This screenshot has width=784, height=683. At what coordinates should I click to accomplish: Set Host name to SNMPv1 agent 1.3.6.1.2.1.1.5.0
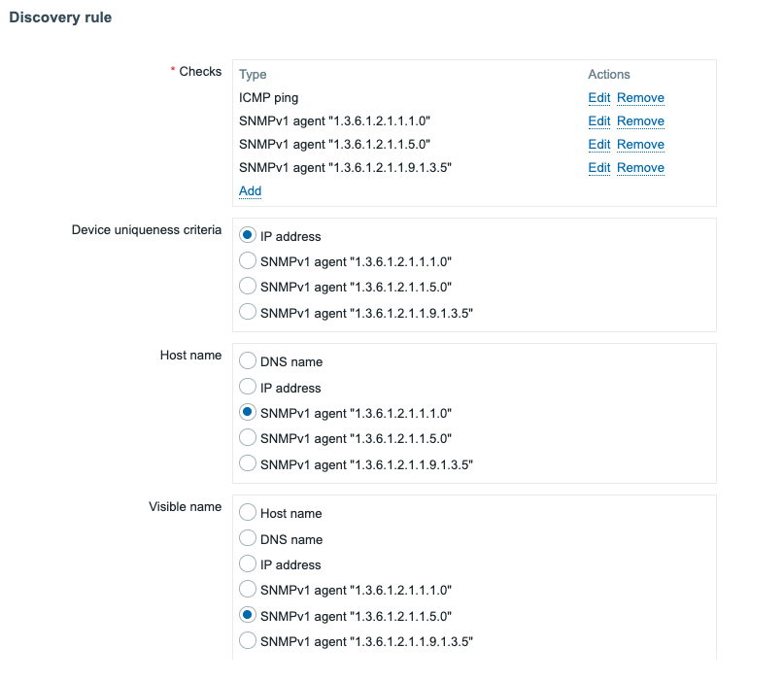(248, 438)
